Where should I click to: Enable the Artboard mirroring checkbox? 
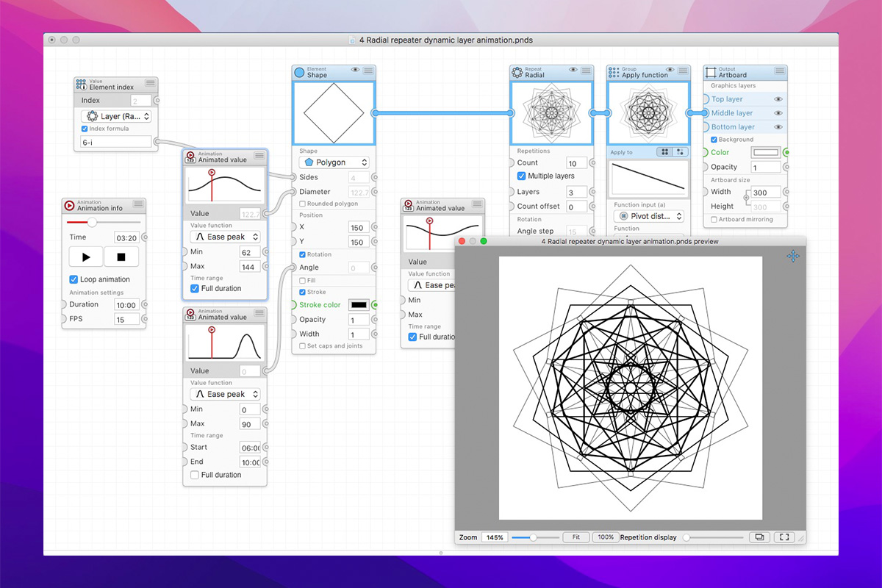(714, 220)
